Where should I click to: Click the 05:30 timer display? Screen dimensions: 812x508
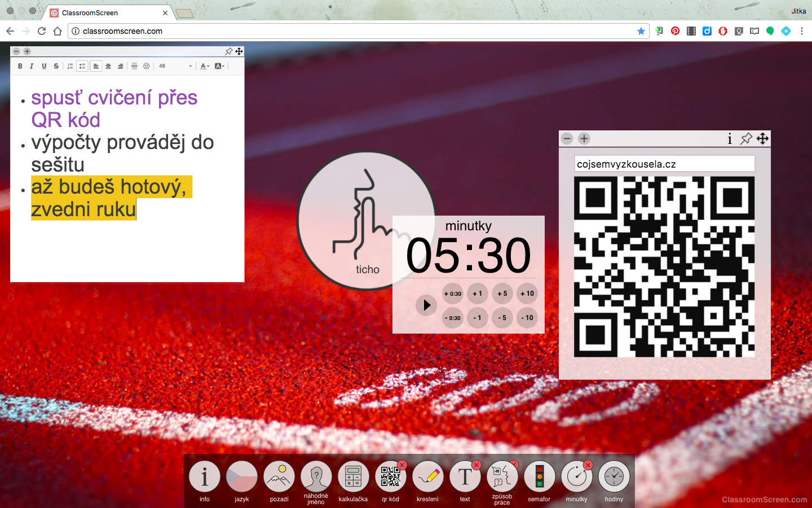click(x=469, y=255)
